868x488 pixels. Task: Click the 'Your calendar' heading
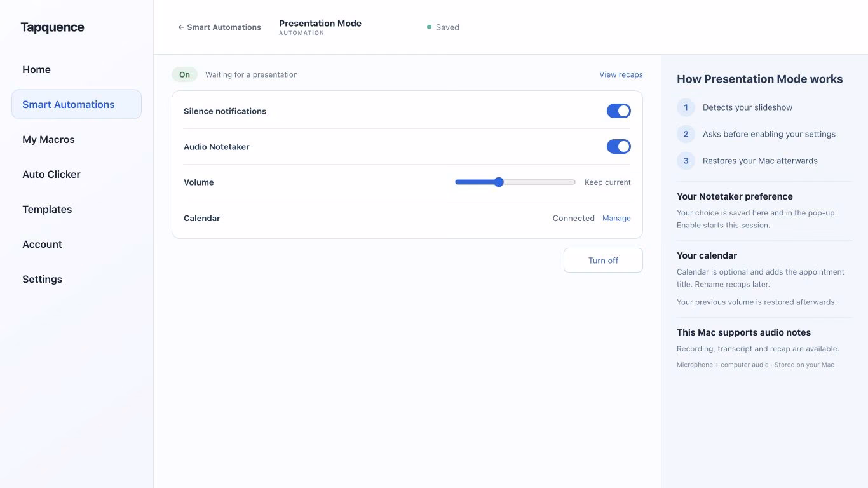707,255
